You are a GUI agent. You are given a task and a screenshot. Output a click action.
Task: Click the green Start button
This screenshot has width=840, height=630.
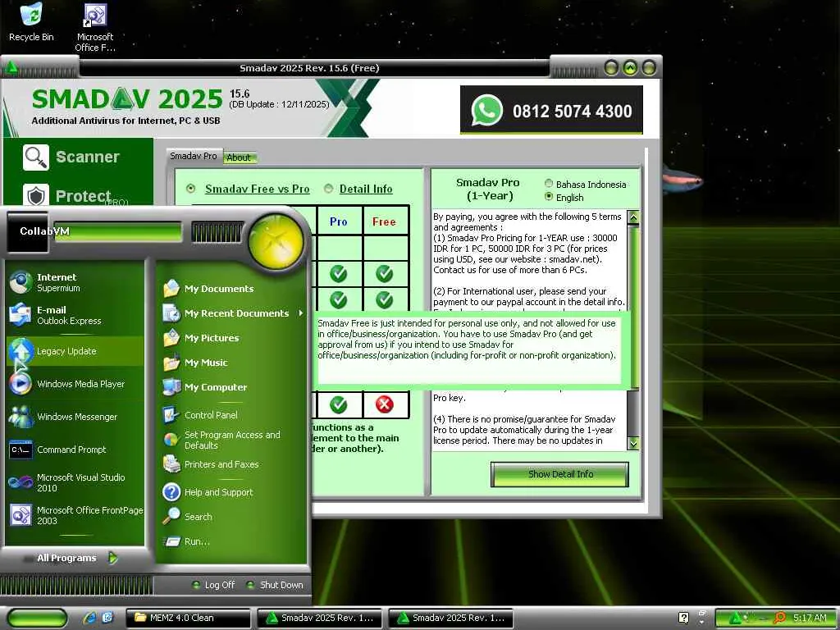(x=38, y=618)
